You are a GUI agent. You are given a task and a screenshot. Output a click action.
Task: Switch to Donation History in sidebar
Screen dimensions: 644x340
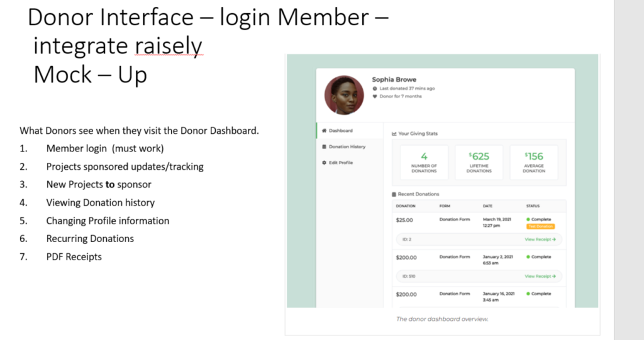[x=347, y=146]
